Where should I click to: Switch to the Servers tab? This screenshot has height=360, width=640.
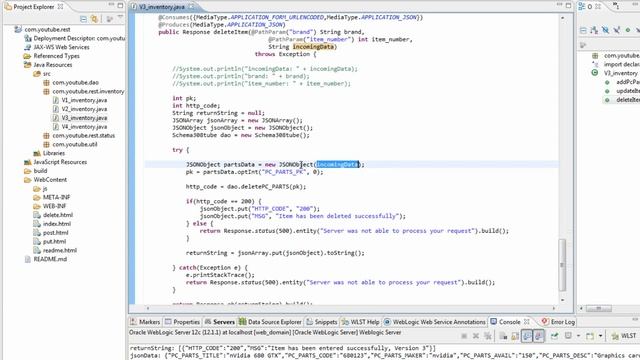(220, 322)
